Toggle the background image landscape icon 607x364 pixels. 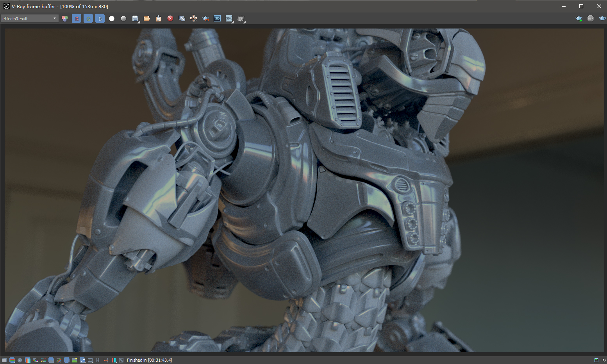[x=75, y=360]
